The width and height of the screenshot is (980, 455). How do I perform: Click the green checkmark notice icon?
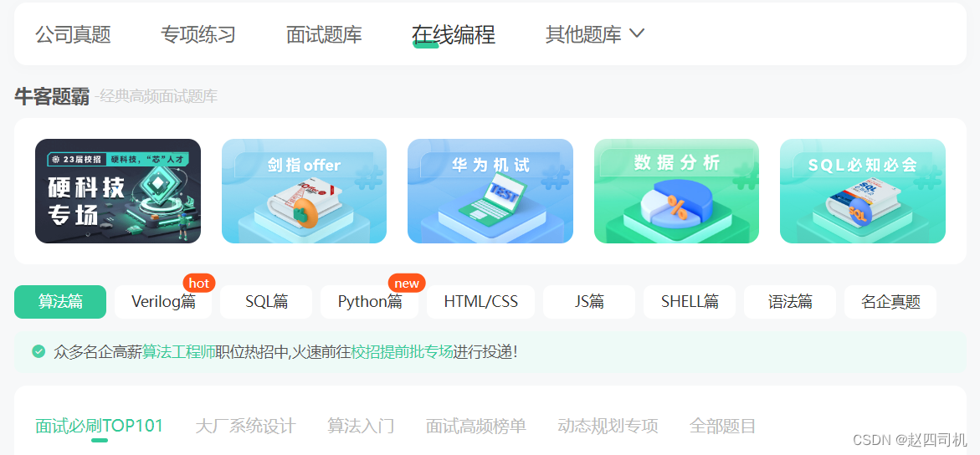tap(38, 352)
